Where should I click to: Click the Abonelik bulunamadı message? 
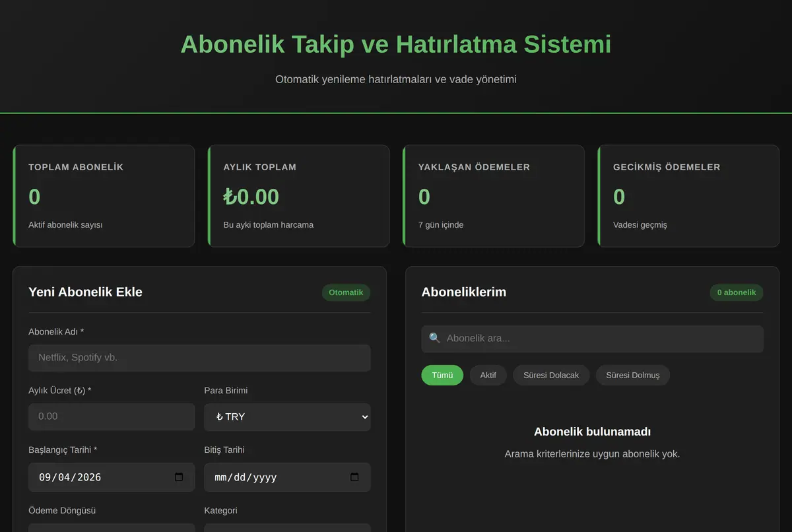pyautogui.click(x=593, y=432)
